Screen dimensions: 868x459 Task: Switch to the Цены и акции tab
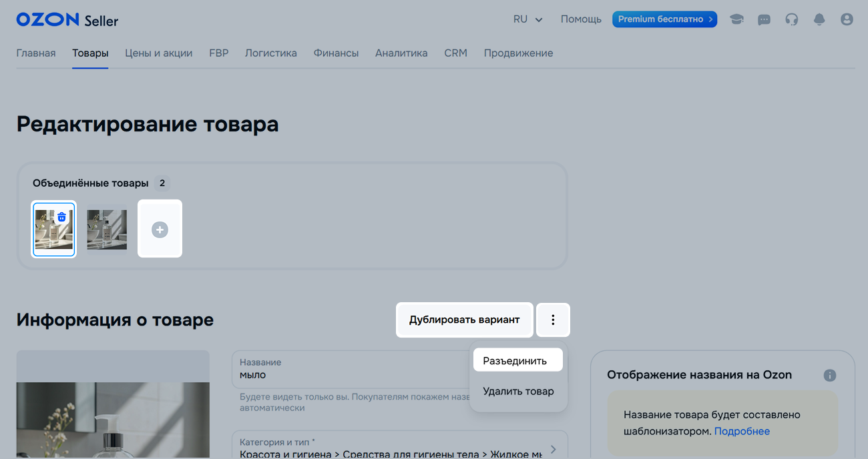click(x=158, y=53)
